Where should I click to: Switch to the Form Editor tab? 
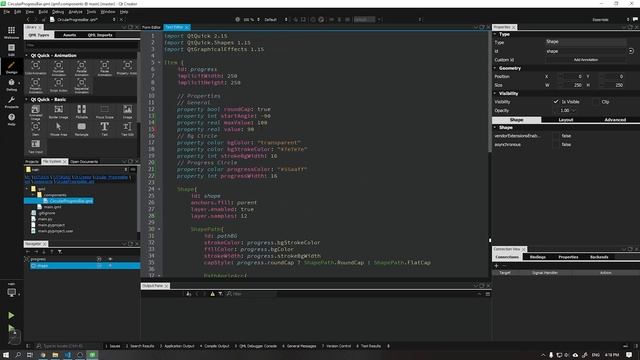pyautogui.click(x=151, y=27)
